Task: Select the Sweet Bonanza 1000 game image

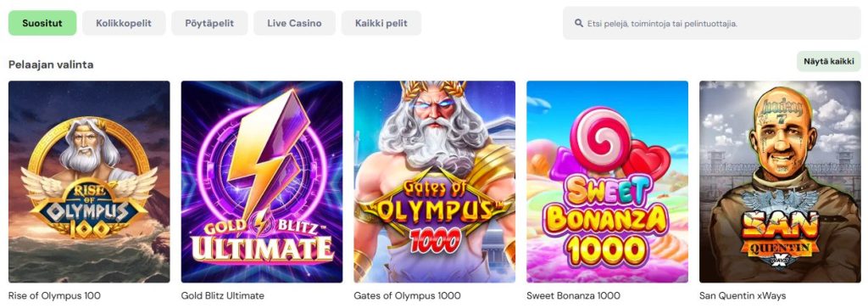Action: coord(607,182)
